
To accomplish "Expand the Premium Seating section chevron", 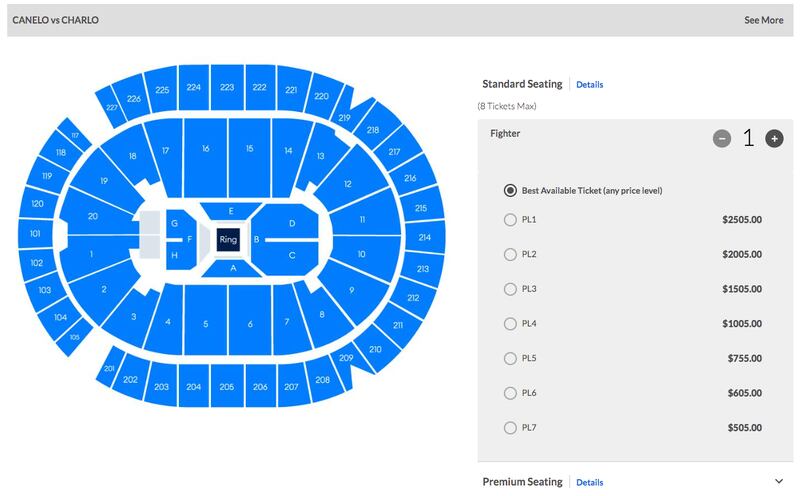I will [x=779, y=481].
